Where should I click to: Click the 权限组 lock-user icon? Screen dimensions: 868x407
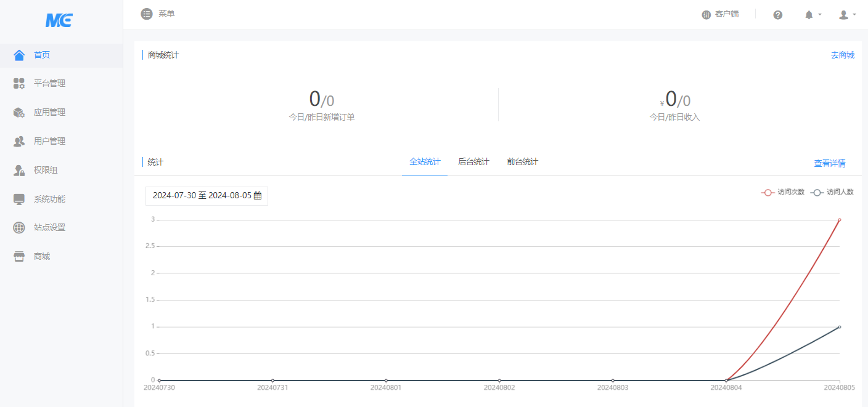pos(19,171)
